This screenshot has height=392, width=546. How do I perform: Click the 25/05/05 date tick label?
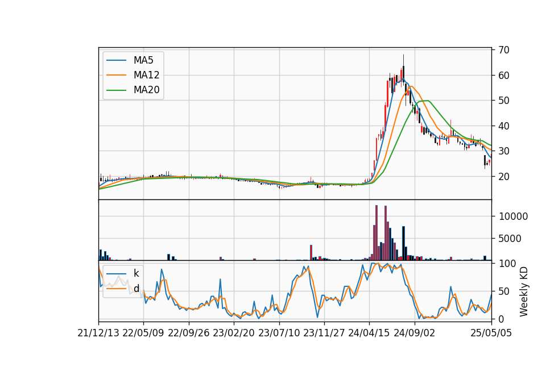coord(491,333)
